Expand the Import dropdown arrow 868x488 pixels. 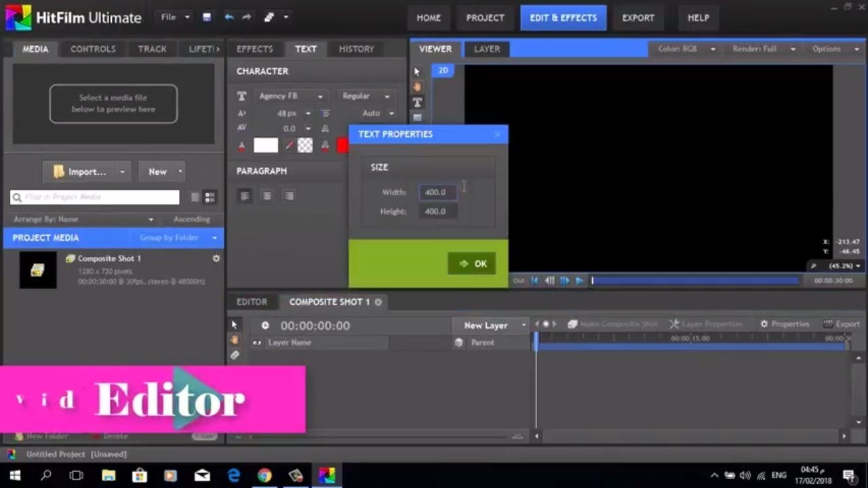pyautogui.click(x=122, y=172)
